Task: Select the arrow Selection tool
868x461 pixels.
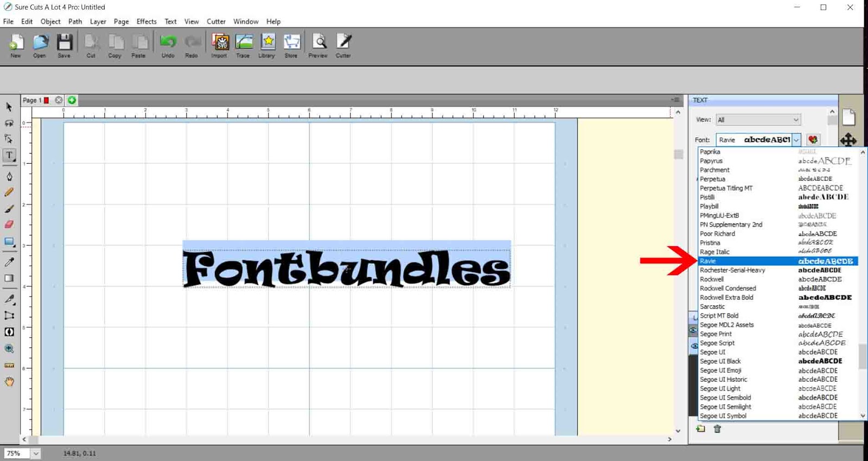Action: click(9, 107)
